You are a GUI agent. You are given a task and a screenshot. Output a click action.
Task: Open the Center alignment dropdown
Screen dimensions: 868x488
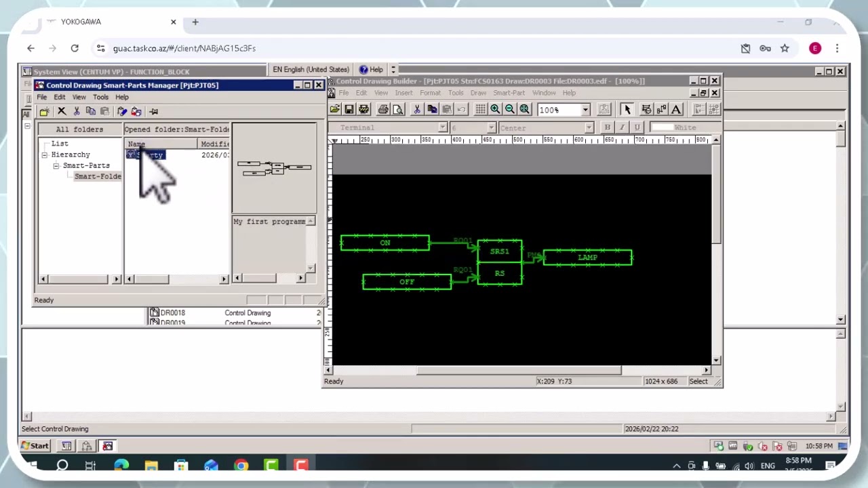(589, 127)
